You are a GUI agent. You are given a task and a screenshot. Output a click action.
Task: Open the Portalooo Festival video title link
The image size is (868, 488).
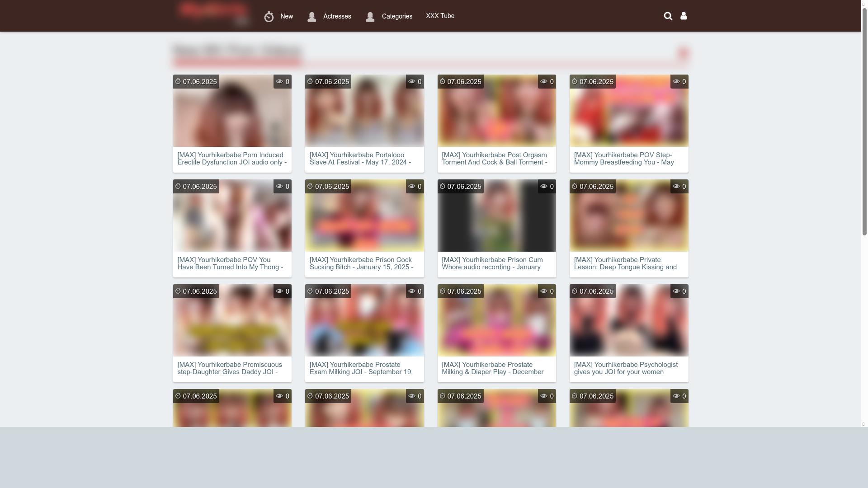tap(360, 159)
